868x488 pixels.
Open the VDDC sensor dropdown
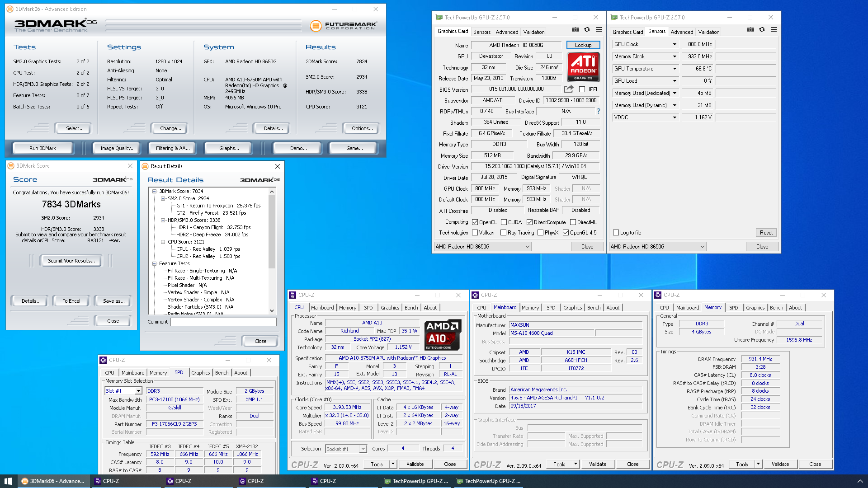pyautogui.click(x=675, y=117)
